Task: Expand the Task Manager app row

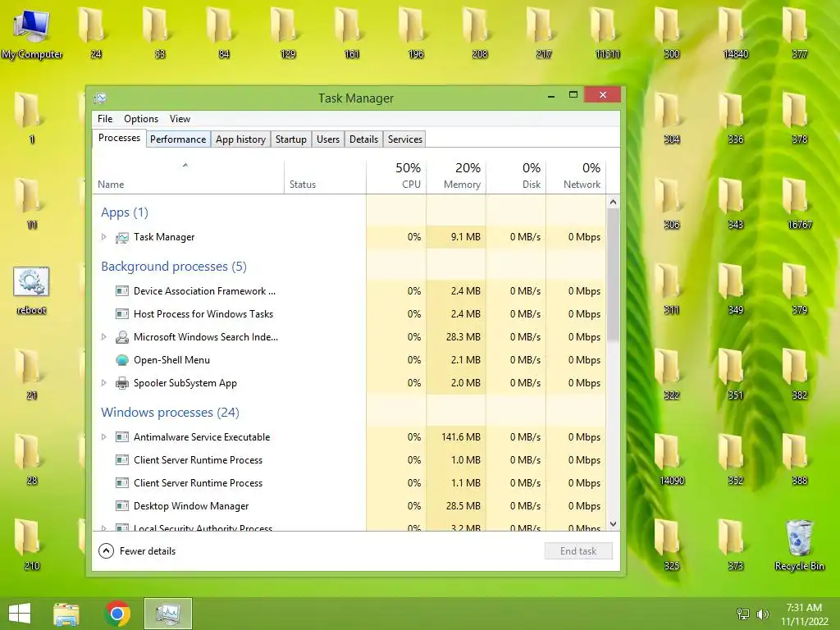Action: coord(104,237)
